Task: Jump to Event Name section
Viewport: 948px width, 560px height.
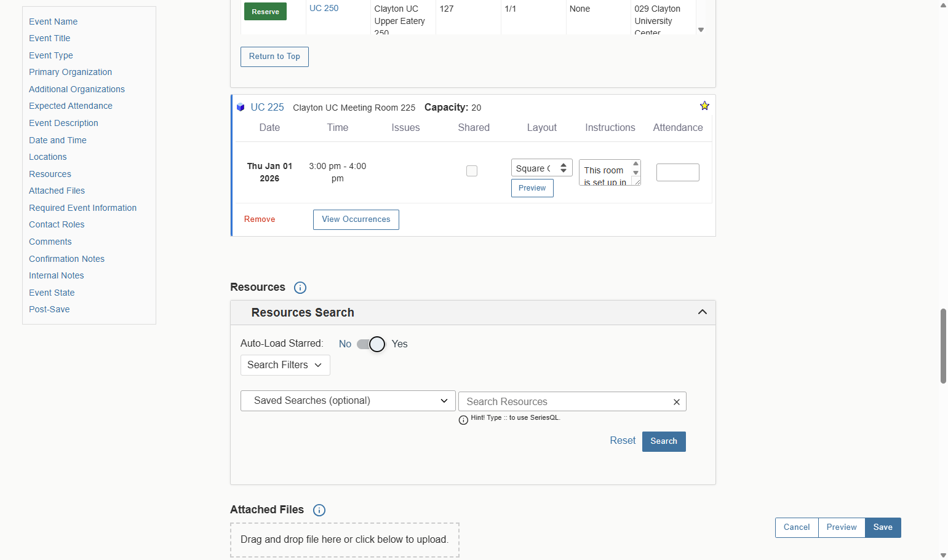Action: tap(53, 22)
